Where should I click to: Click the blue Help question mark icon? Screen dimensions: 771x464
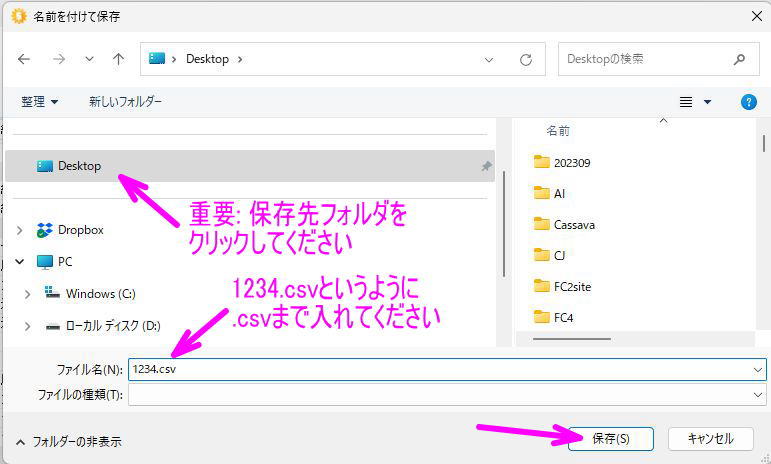coord(748,102)
